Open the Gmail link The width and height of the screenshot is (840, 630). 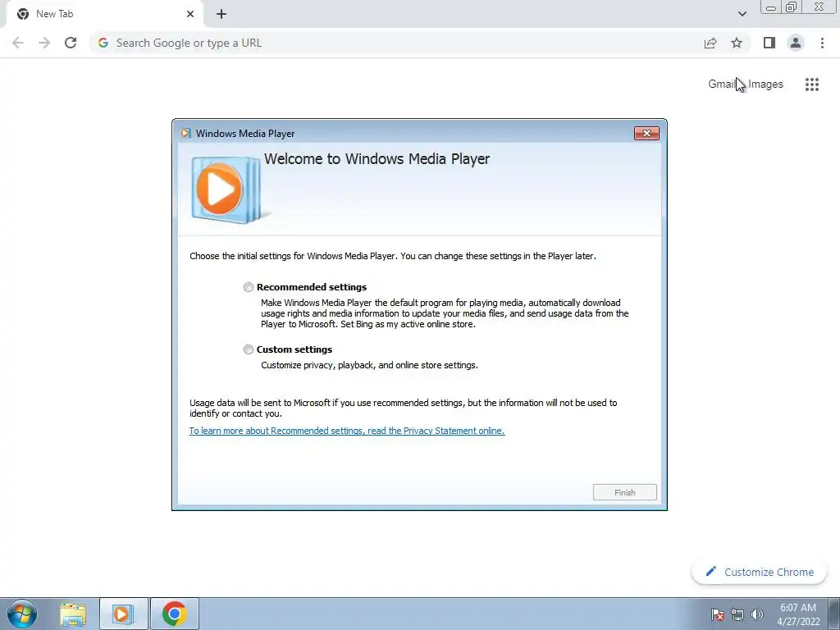[724, 84]
